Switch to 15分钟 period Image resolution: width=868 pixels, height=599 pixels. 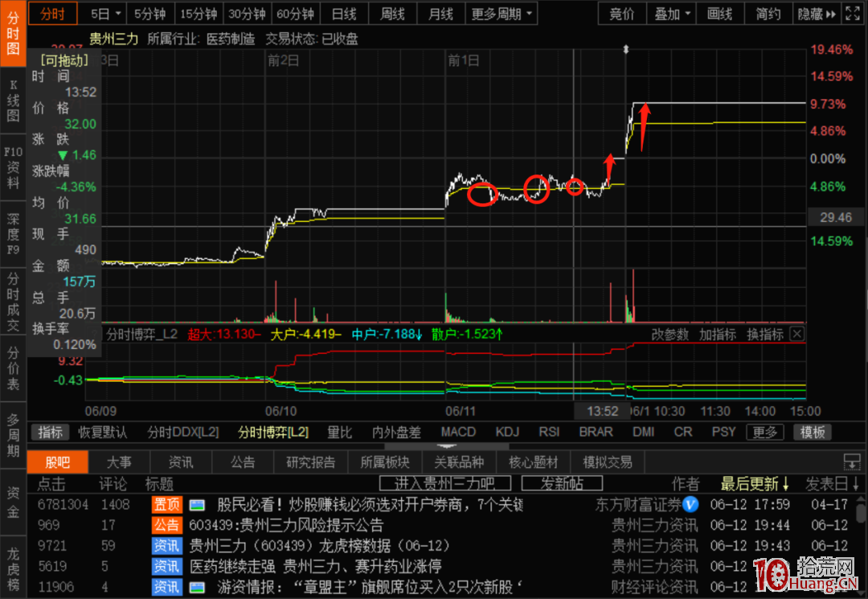[x=199, y=14]
